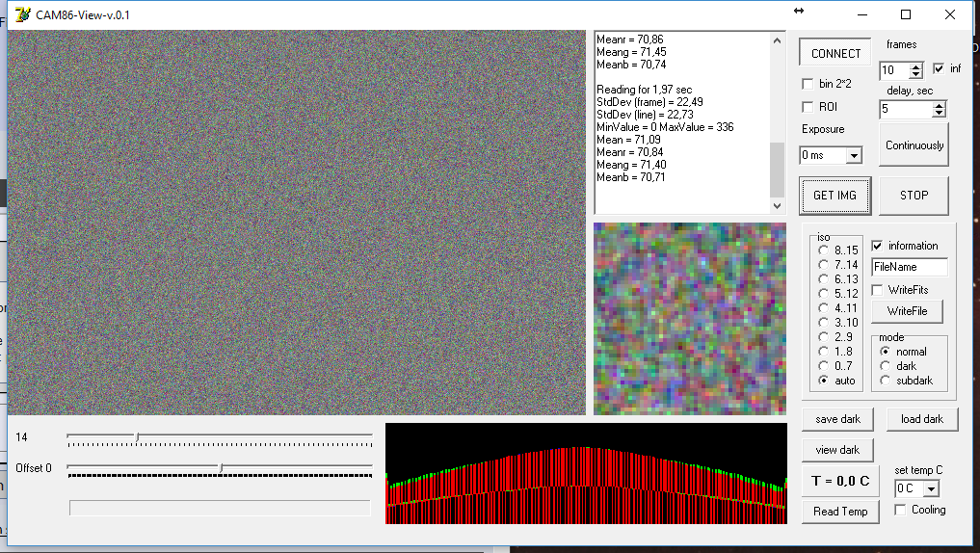
Task: Click the empty progress bar below sliders
Action: coord(220,508)
